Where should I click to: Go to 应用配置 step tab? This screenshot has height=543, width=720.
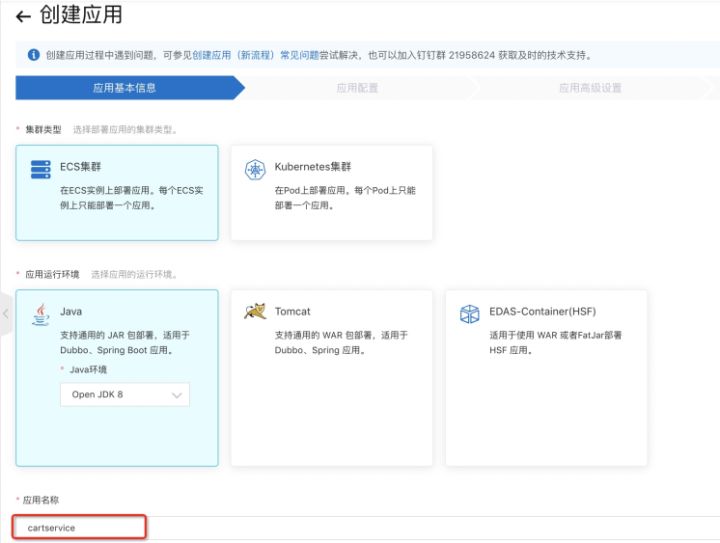coord(357,88)
